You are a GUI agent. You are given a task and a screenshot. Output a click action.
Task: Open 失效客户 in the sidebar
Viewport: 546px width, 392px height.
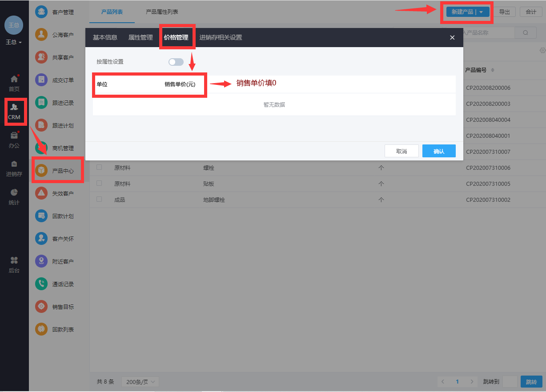point(54,193)
